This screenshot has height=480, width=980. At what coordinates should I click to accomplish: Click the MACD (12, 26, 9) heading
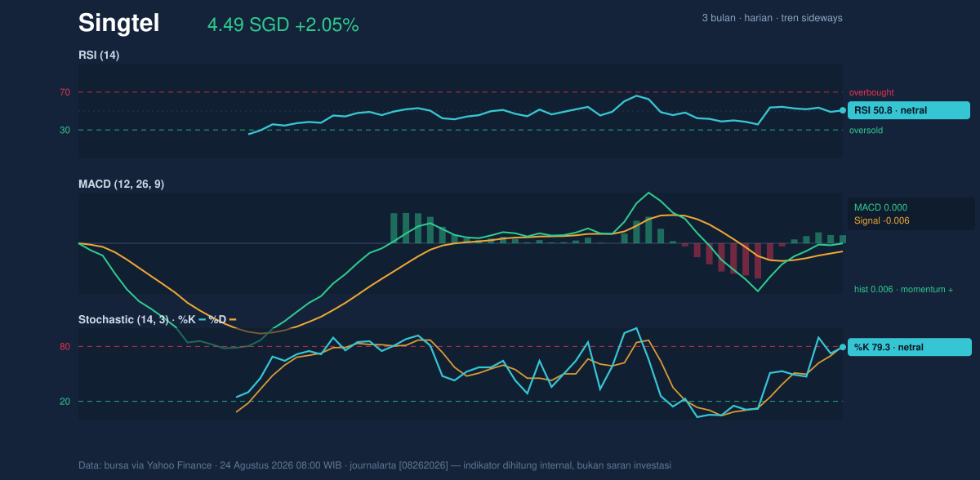click(121, 184)
